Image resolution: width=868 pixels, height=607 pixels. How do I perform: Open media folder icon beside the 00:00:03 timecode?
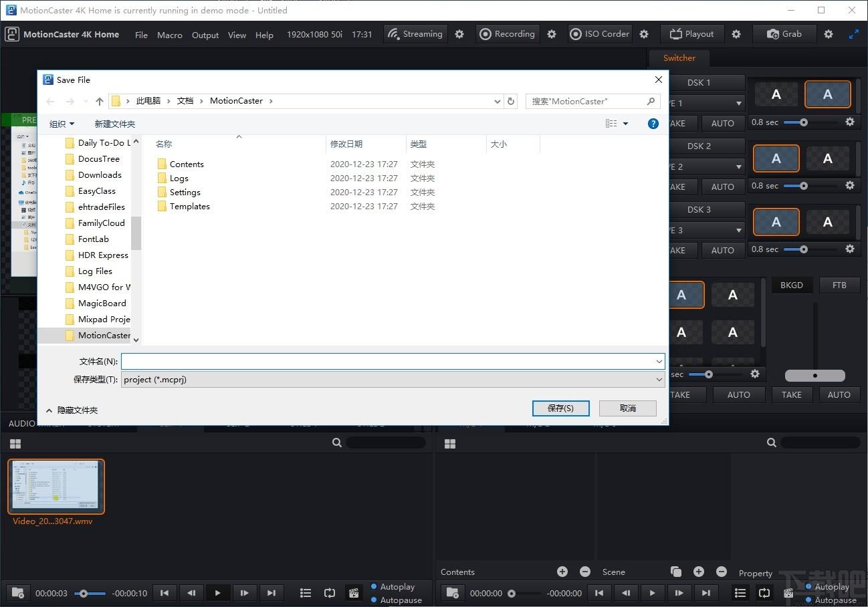click(18, 593)
